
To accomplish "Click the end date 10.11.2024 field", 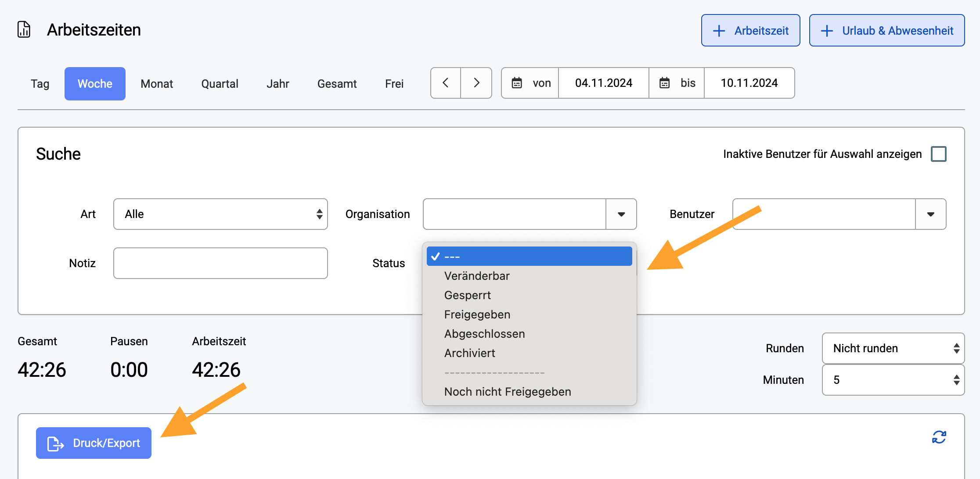I will (x=749, y=83).
